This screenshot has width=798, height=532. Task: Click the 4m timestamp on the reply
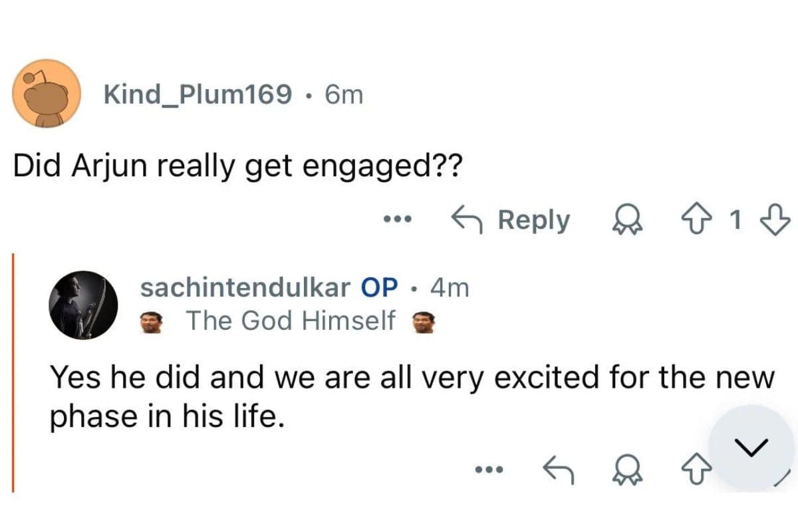(x=450, y=287)
